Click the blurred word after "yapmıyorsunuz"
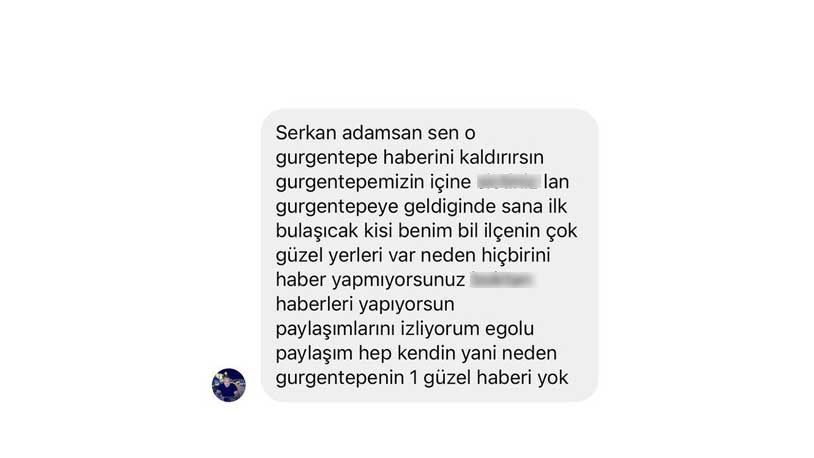This screenshot has height=458, width=814. [502, 279]
